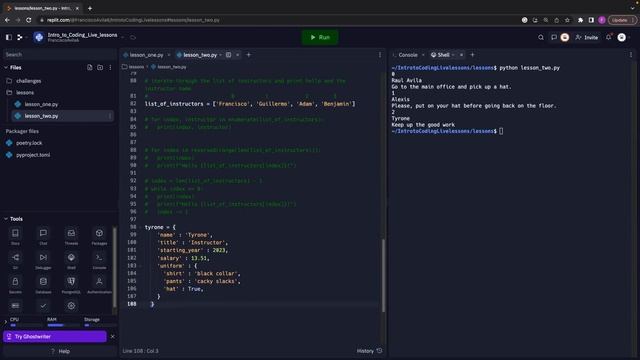The image size is (640, 360).
Task: Focus the file Search field
Action: [x=60, y=54]
